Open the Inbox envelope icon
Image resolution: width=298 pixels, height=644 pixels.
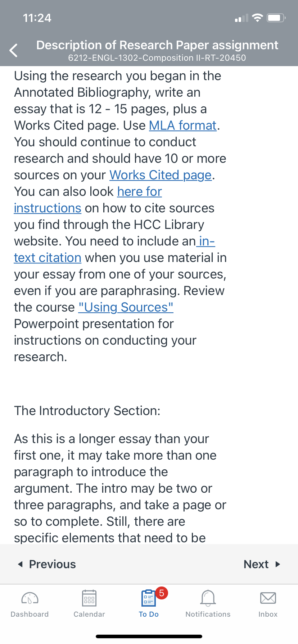(x=268, y=598)
